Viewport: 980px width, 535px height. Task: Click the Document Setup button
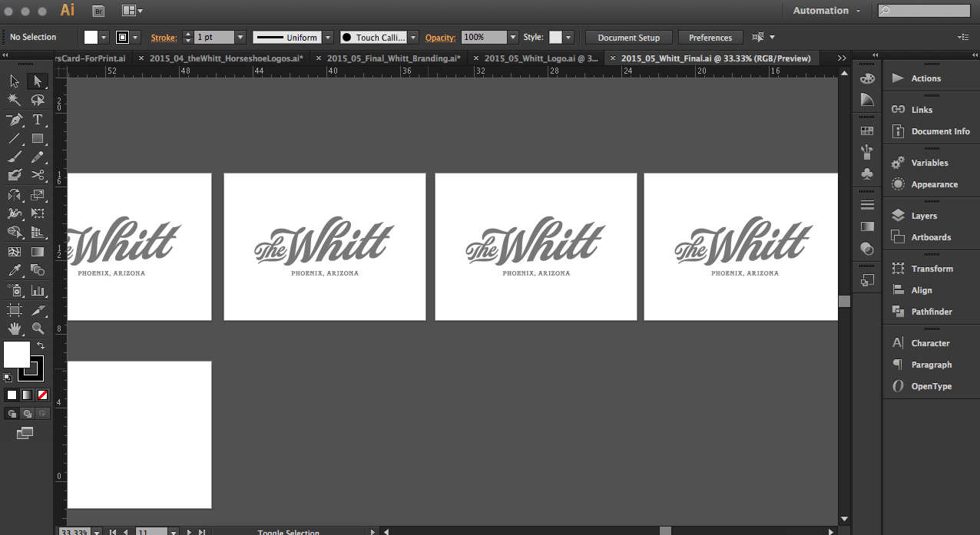(x=628, y=37)
